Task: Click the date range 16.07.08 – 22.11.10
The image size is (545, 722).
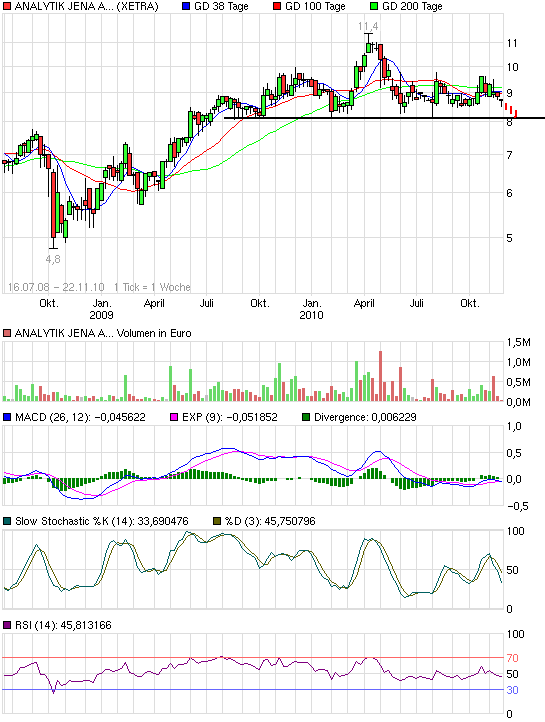Action: tap(56, 287)
